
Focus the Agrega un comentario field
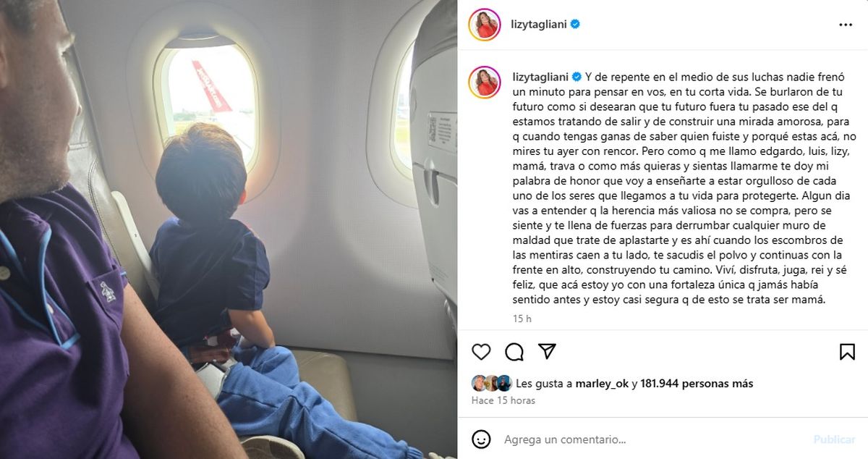coord(651,439)
